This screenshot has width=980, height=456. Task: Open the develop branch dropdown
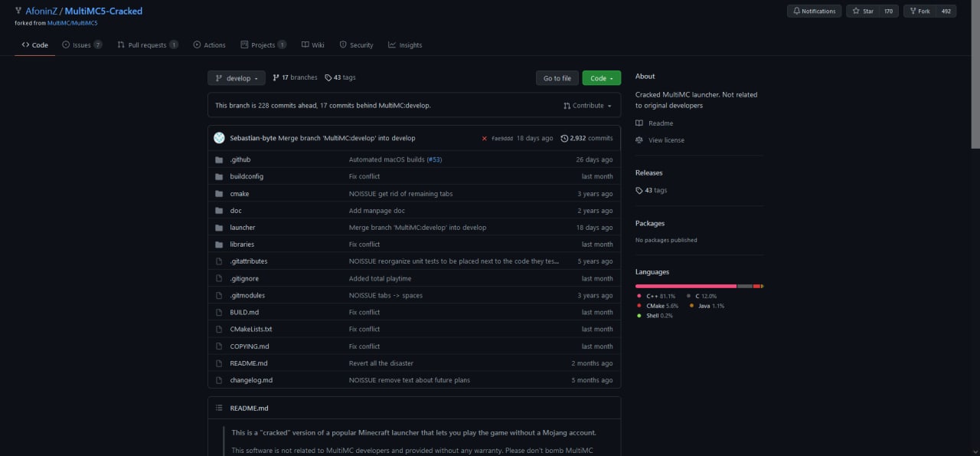[237, 78]
